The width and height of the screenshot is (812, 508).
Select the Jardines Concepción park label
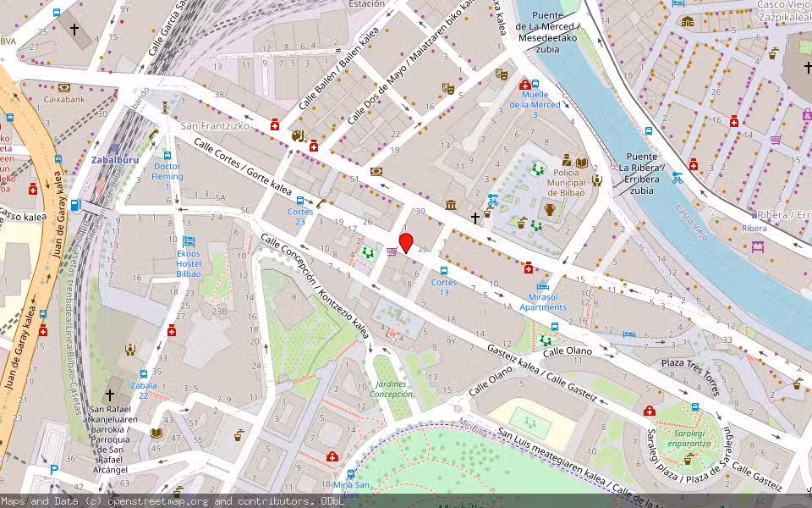(x=392, y=389)
